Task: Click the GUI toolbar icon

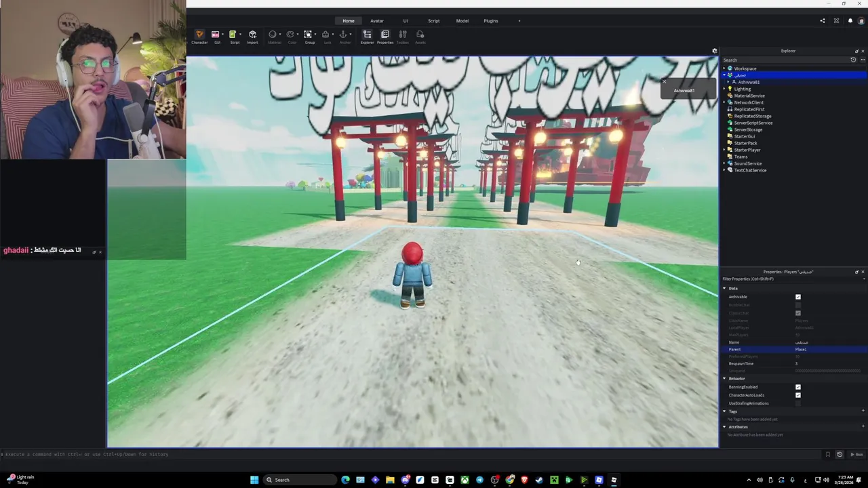Action: pyautogui.click(x=215, y=35)
